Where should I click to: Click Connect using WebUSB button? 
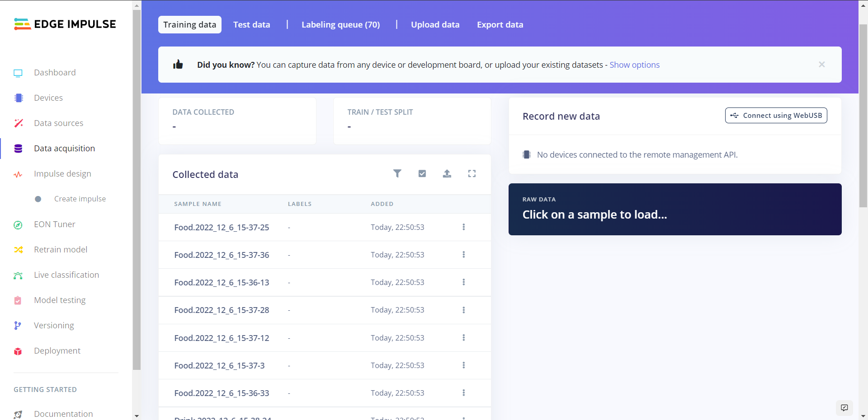coord(776,116)
